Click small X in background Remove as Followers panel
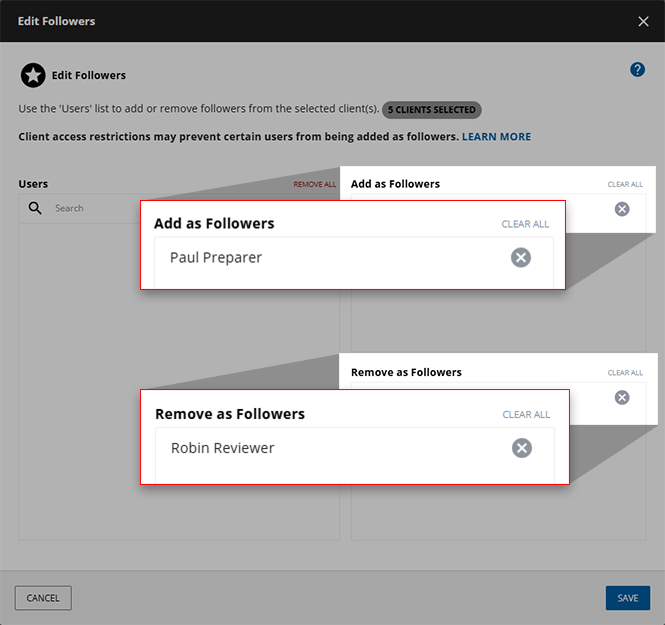Screen dimensions: 665x625 tap(622, 397)
